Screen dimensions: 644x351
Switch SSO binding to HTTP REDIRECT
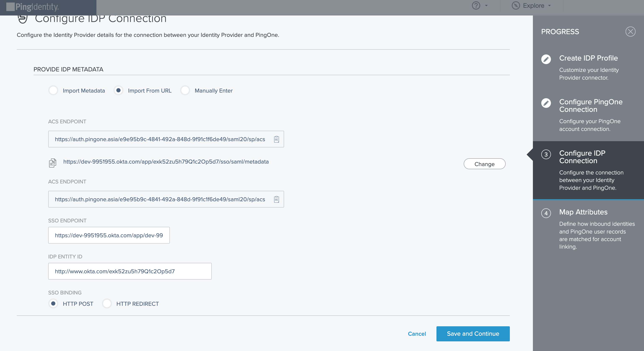[x=107, y=304]
